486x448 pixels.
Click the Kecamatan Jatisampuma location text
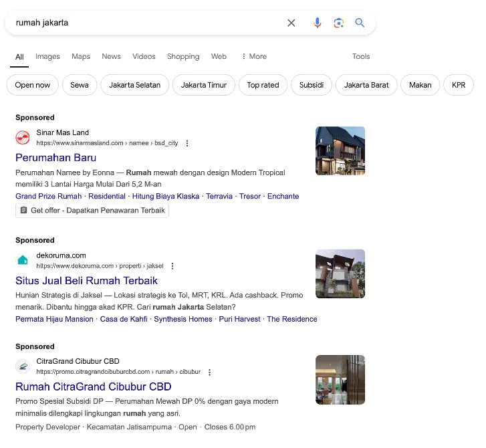129,427
